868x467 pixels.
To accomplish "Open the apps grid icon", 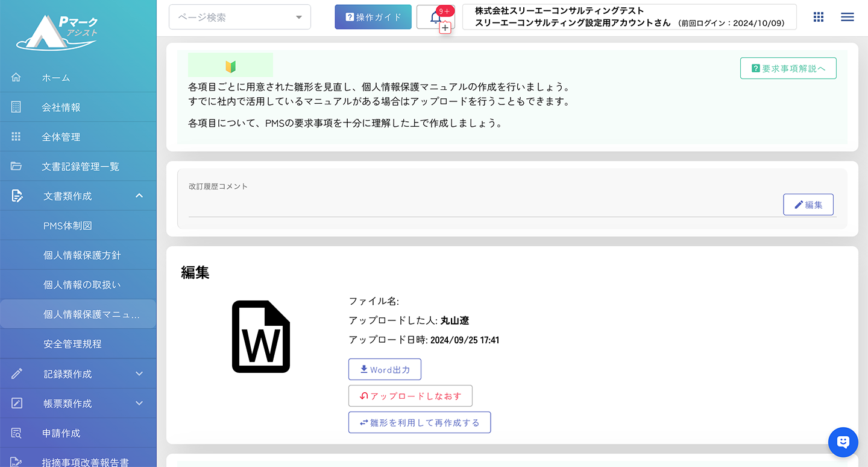I will tap(818, 17).
